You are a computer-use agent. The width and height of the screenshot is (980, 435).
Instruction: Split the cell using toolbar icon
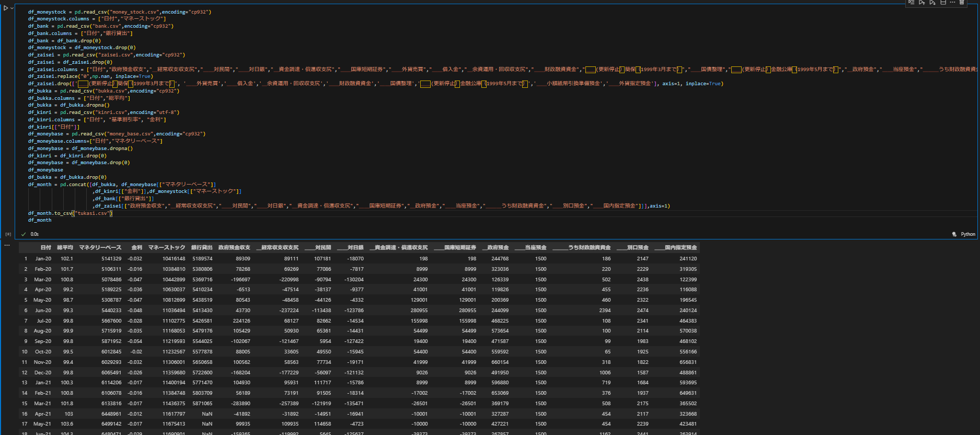pyautogui.click(x=943, y=2)
